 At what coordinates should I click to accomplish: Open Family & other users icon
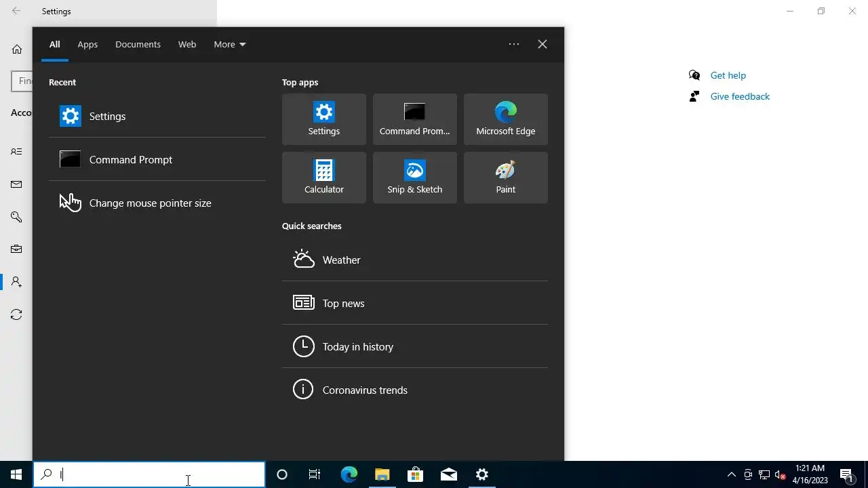[x=16, y=282]
